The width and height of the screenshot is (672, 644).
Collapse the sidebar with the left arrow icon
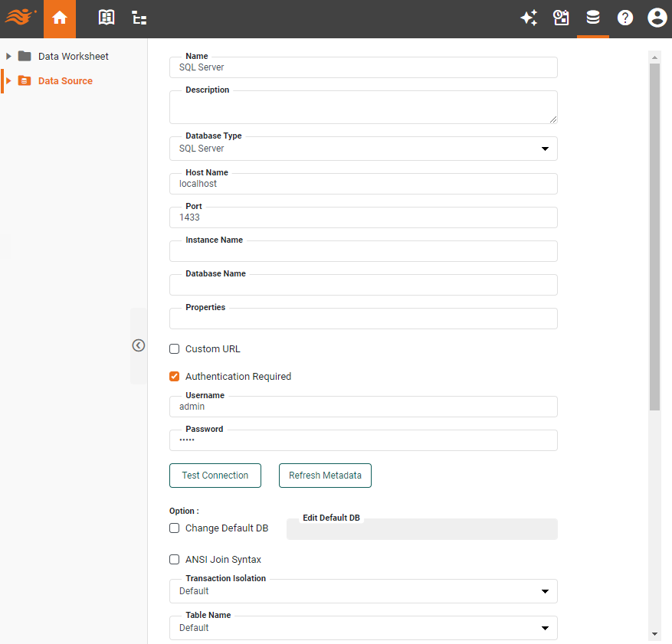click(139, 345)
